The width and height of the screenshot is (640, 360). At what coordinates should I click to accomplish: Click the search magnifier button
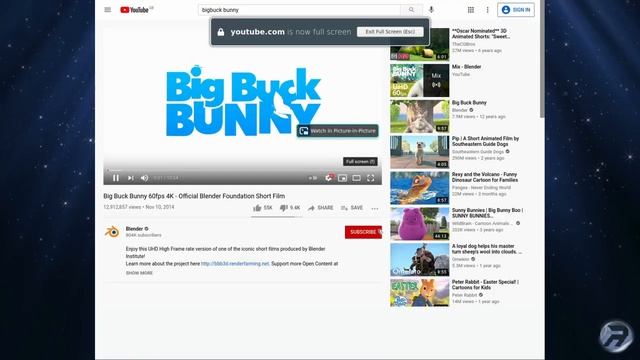[411, 10]
